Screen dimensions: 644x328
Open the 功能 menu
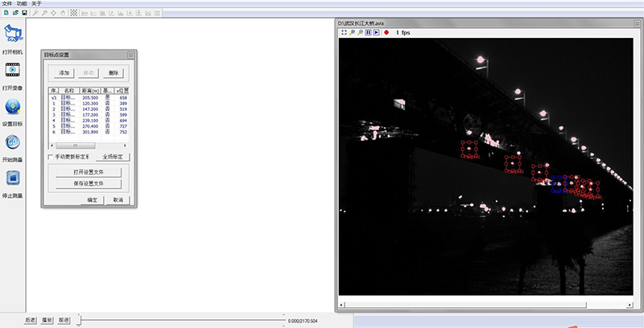[x=22, y=3]
